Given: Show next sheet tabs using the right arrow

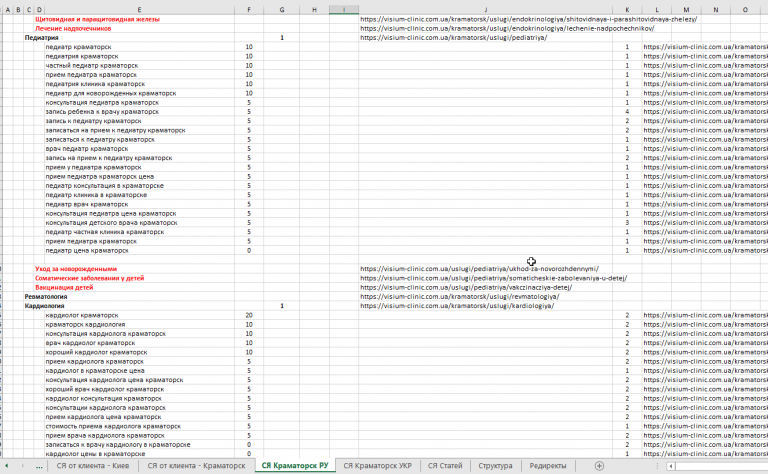Looking at the screenshot, I should coord(22,466).
